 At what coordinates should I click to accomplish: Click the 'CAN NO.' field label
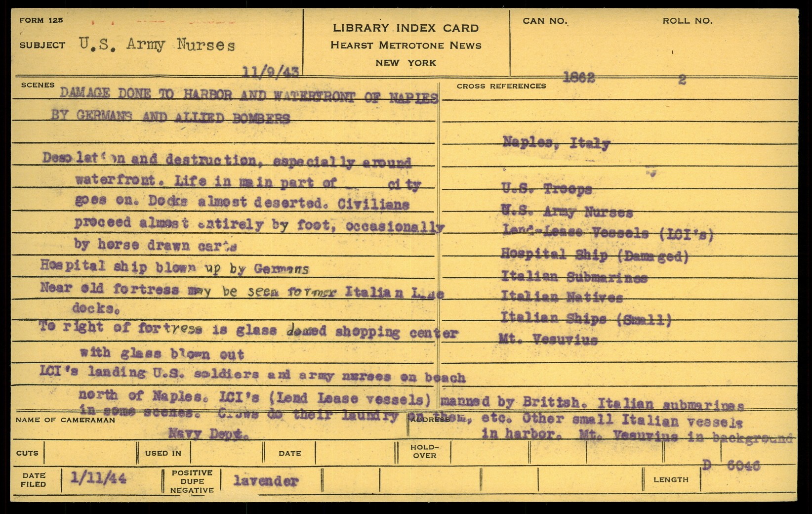pyautogui.click(x=545, y=21)
